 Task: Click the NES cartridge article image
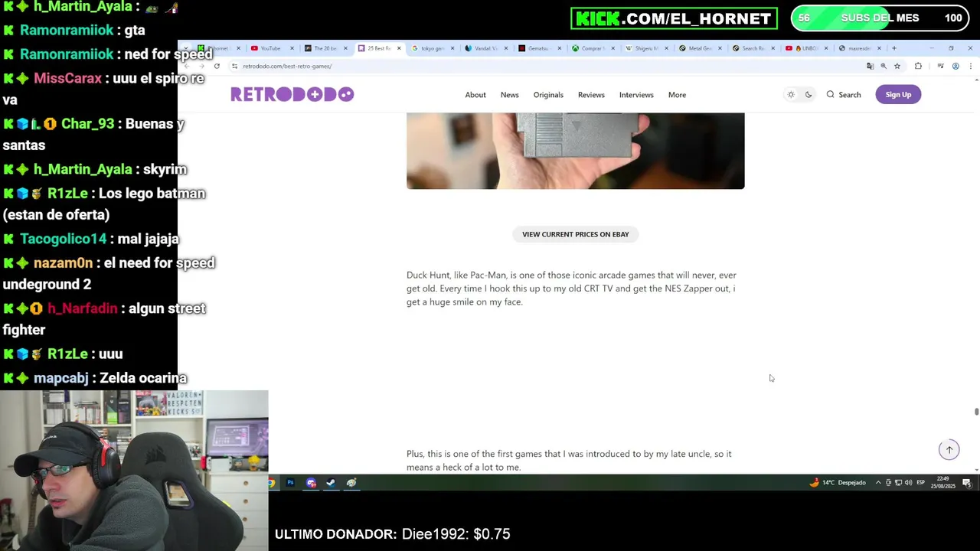coord(576,151)
